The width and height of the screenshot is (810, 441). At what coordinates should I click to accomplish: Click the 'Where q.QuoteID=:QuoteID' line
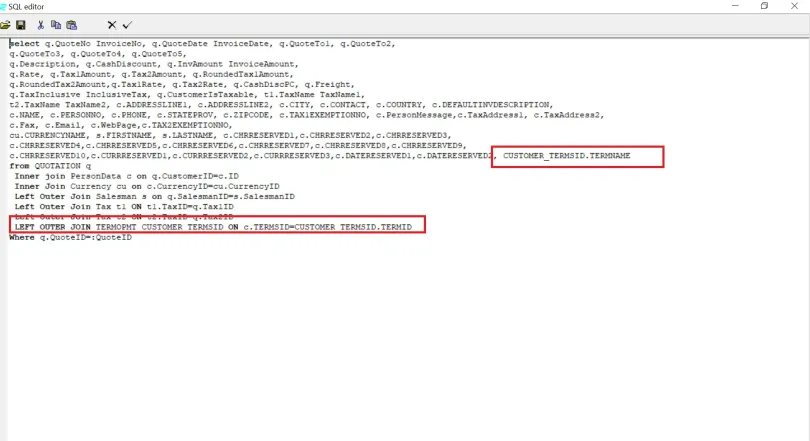coord(70,237)
